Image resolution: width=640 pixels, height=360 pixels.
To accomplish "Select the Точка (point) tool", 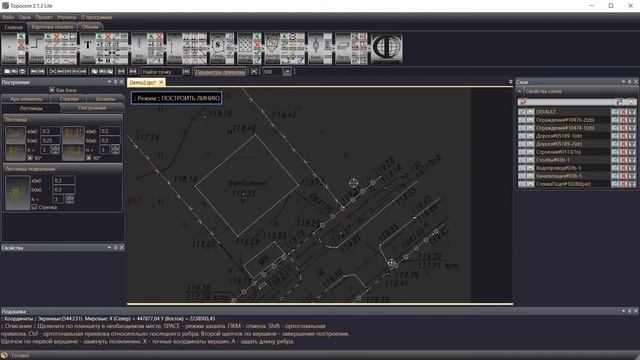I will (9, 49).
